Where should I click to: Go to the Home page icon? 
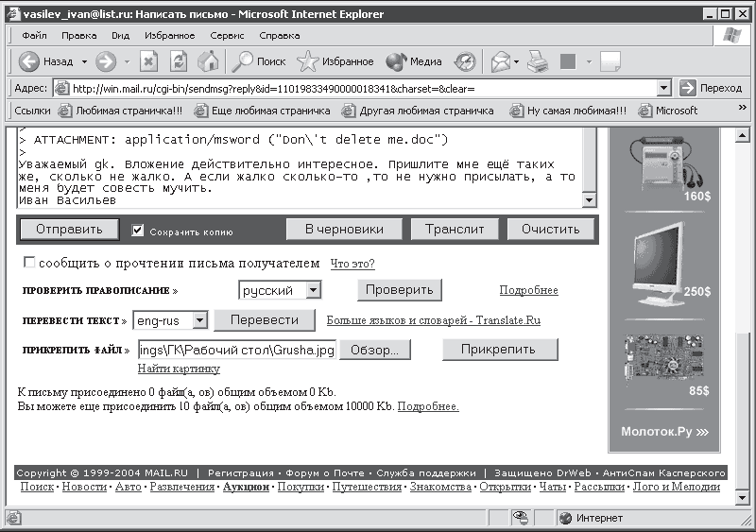tap(208, 61)
